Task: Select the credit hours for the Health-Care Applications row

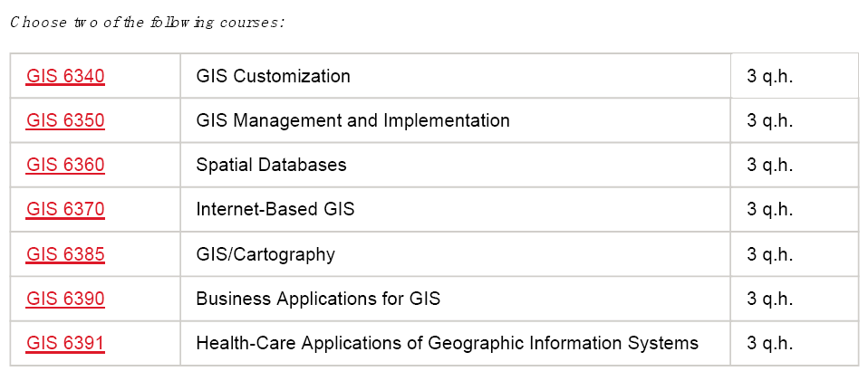Action: click(769, 343)
